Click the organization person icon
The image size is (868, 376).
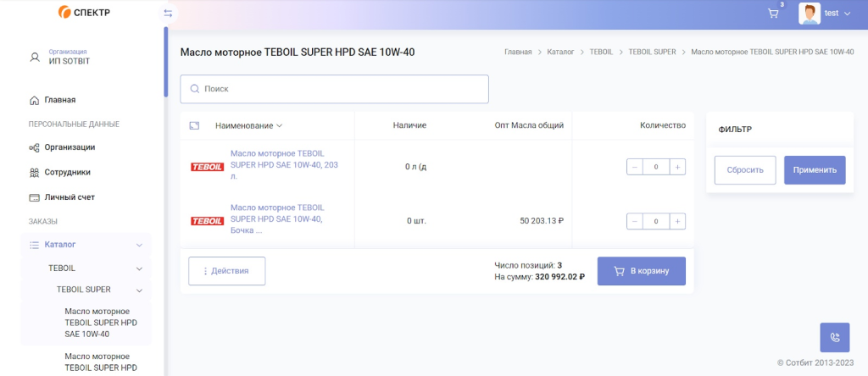[x=35, y=57]
